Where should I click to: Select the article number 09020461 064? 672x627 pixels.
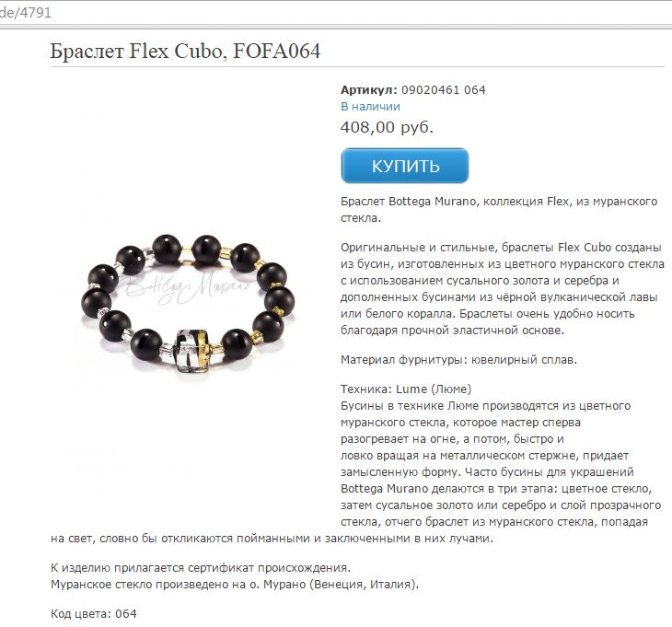[x=443, y=90]
